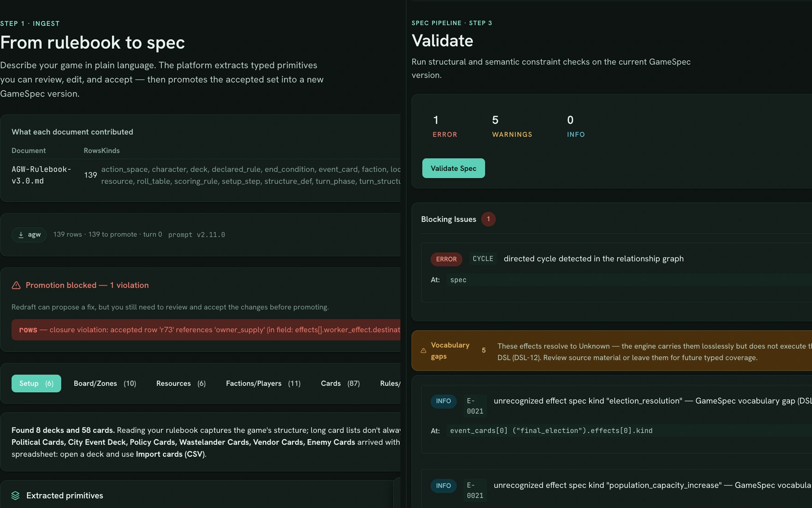Click the red rows closure violation message
812x508 pixels.
pyautogui.click(x=206, y=330)
